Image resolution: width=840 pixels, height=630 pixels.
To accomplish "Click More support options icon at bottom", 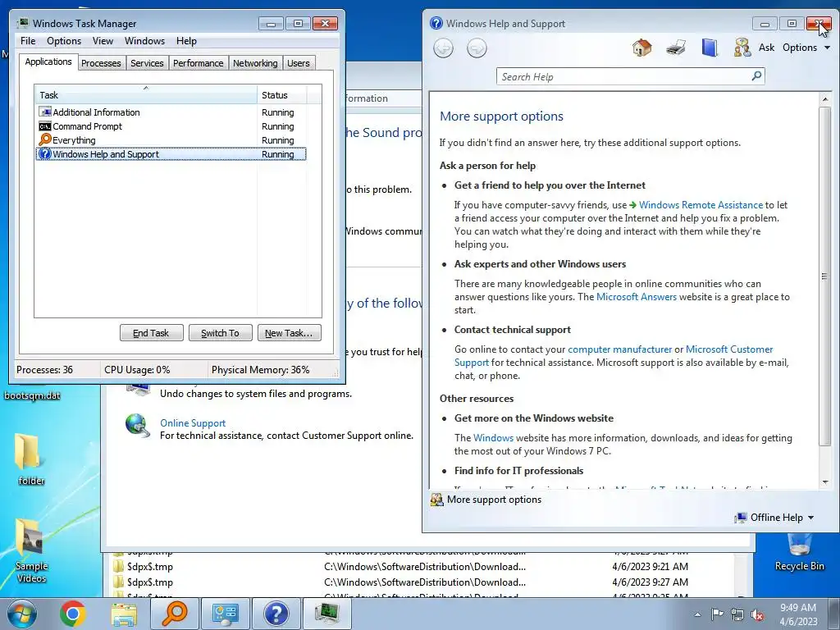I will point(437,500).
